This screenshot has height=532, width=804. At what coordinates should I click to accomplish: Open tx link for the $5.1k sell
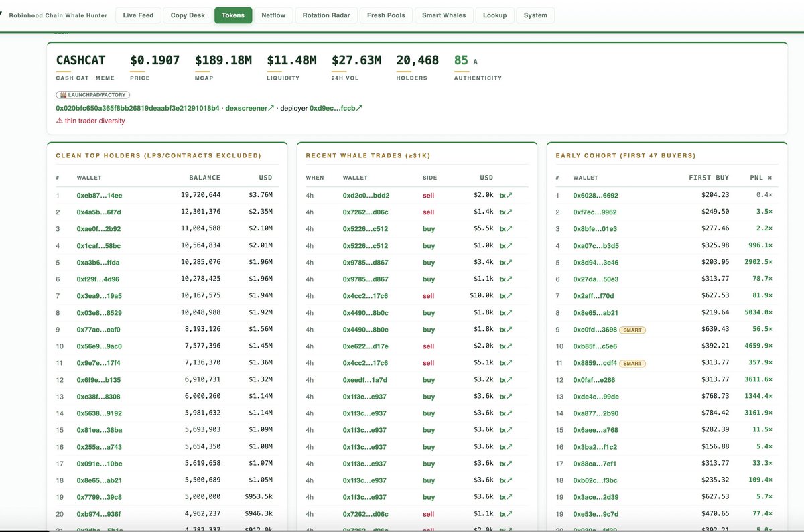pyautogui.click(x=506, y=363)
